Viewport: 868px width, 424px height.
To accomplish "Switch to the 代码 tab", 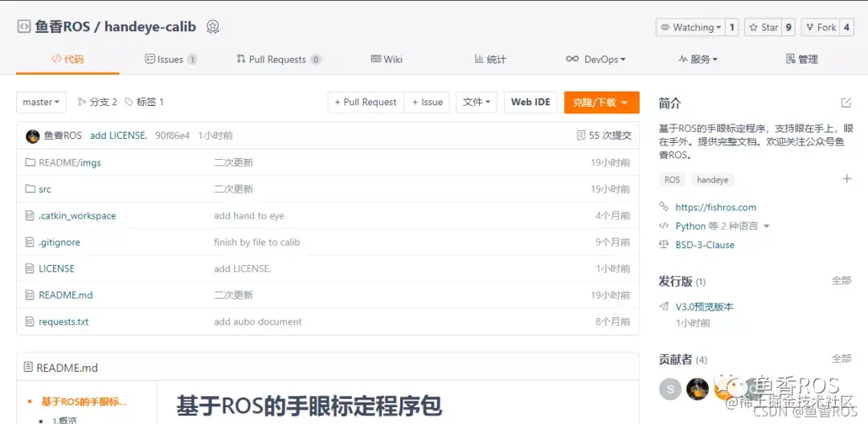I will tap(68, 59).
